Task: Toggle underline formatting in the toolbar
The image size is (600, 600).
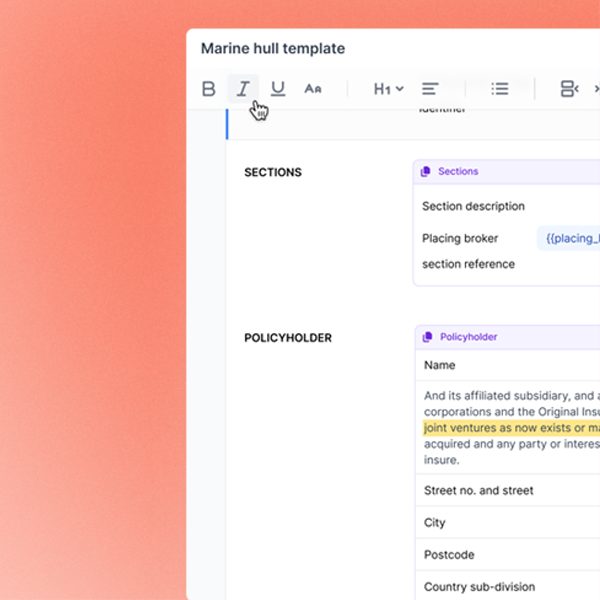Action: tap(278, 89)
